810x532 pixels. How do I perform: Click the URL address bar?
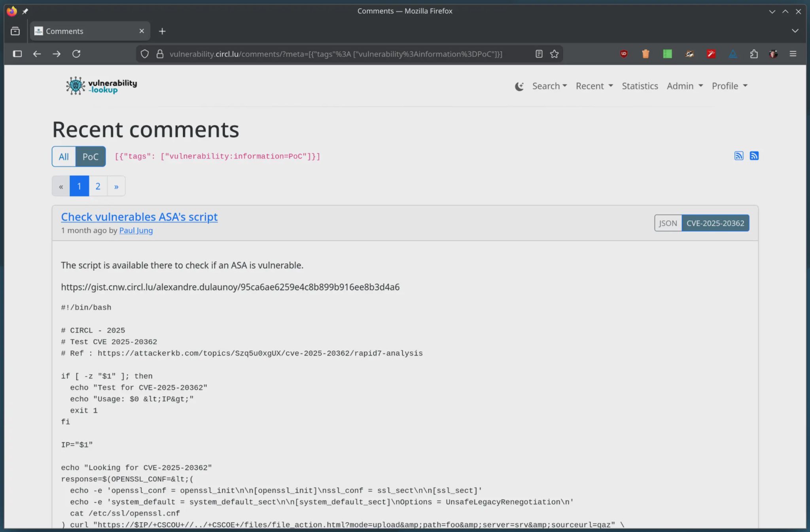click(335, 54)
